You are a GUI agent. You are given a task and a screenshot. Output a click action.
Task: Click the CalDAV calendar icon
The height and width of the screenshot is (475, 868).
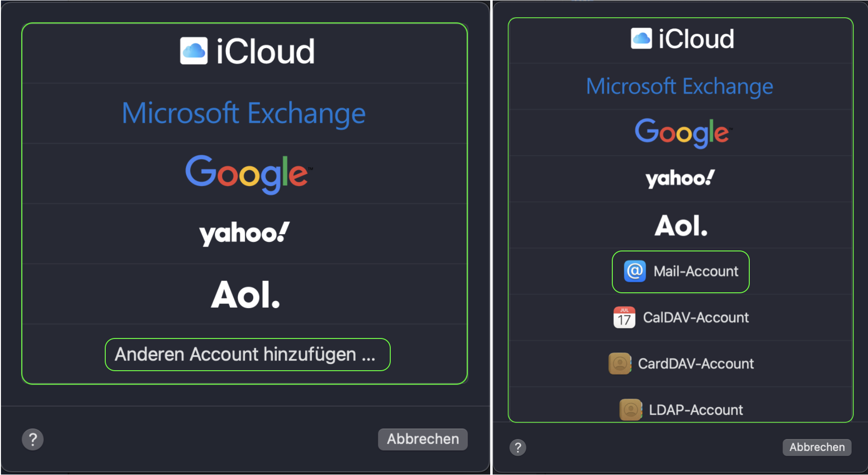(624, 317)
